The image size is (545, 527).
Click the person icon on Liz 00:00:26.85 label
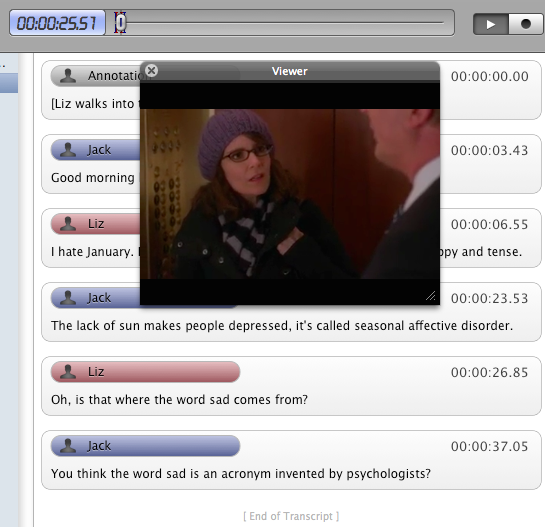click(68, 372)
